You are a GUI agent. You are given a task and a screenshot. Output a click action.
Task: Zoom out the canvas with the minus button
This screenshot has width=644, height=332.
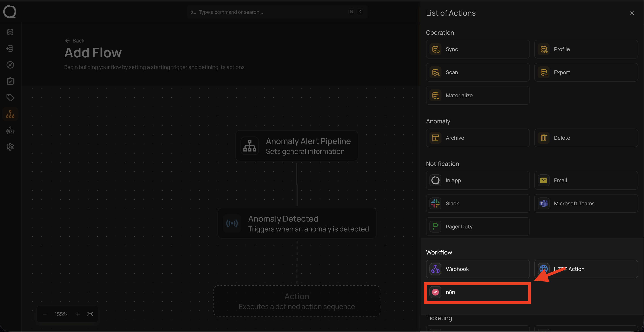45,314
